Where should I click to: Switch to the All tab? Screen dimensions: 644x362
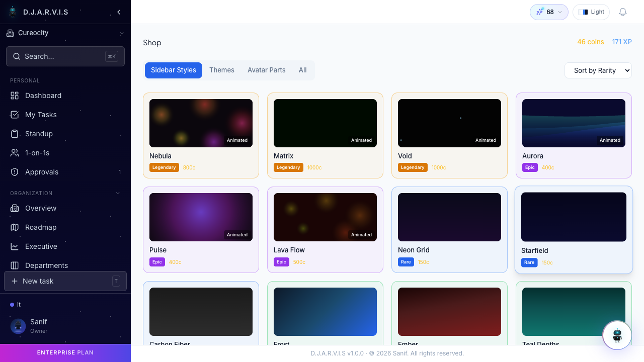tap(302, 70)
